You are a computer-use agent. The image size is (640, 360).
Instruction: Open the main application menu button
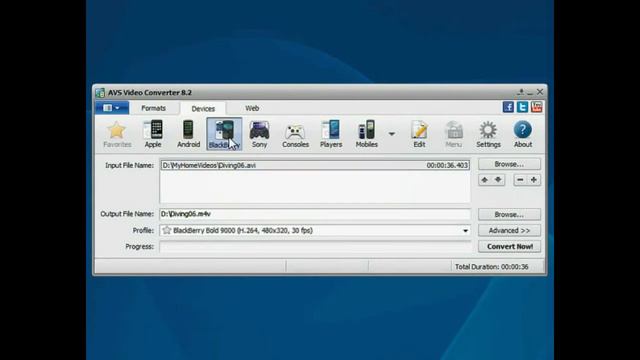112,108
